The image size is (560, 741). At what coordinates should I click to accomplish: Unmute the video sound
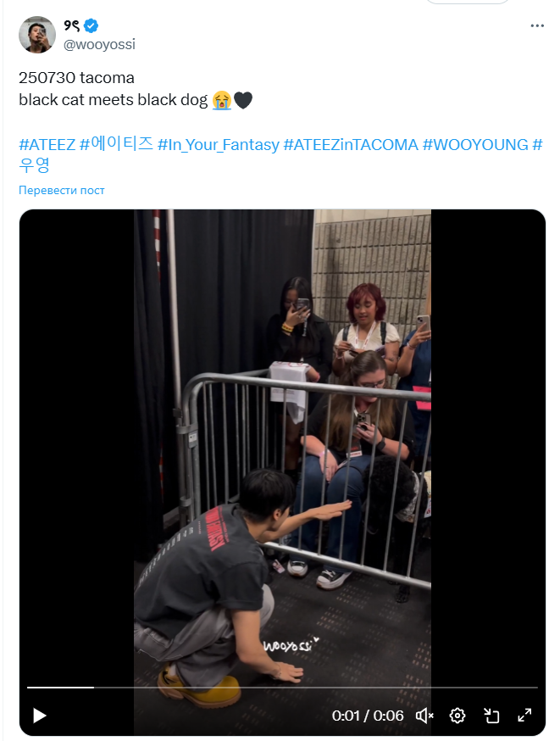[x=424, y=716]
